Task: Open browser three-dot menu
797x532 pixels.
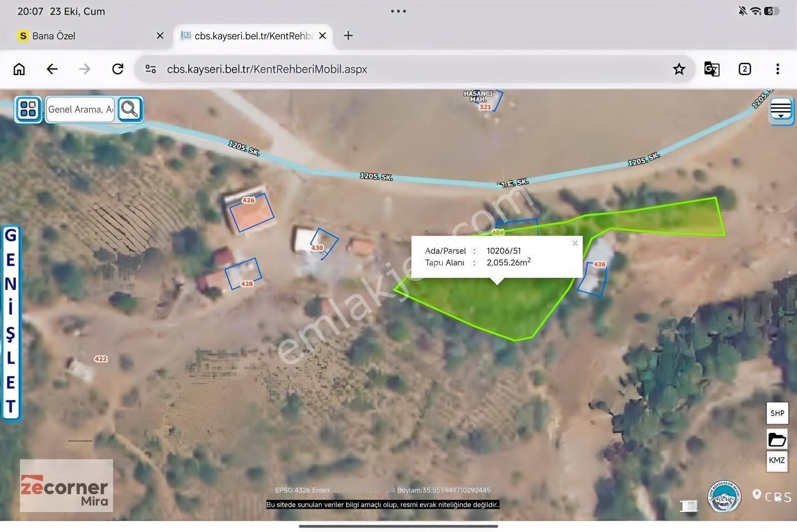Action: click(x=778, y=69)
